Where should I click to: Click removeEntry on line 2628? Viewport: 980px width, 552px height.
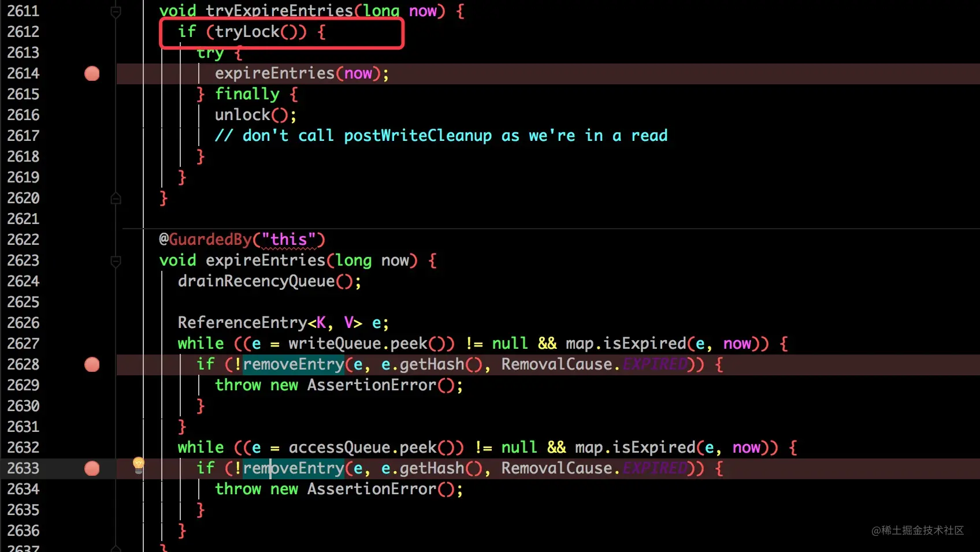coord(294,364)
